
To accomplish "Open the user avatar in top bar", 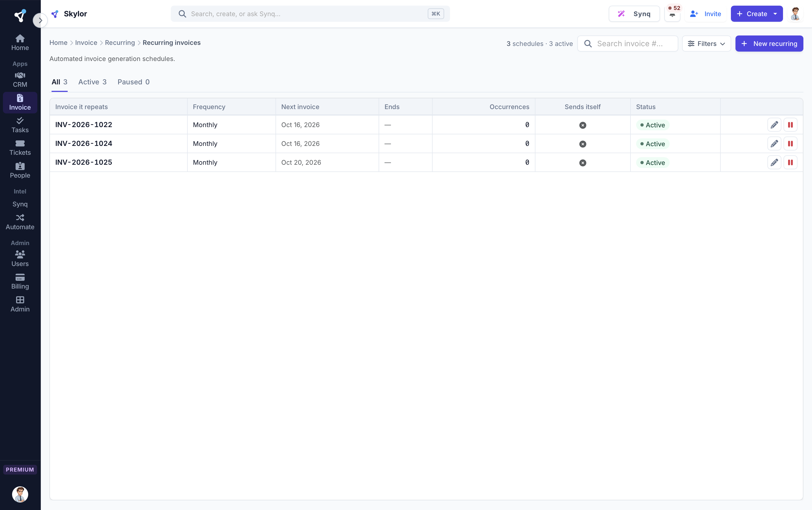I will tap(795, 14).
